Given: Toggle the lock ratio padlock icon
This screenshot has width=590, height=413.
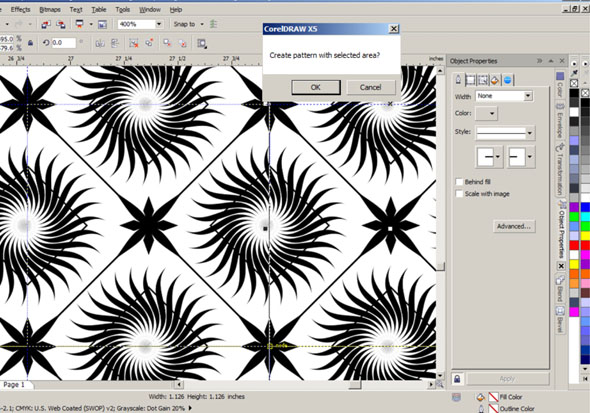Looking at the screenshot, I should point(30,43).
